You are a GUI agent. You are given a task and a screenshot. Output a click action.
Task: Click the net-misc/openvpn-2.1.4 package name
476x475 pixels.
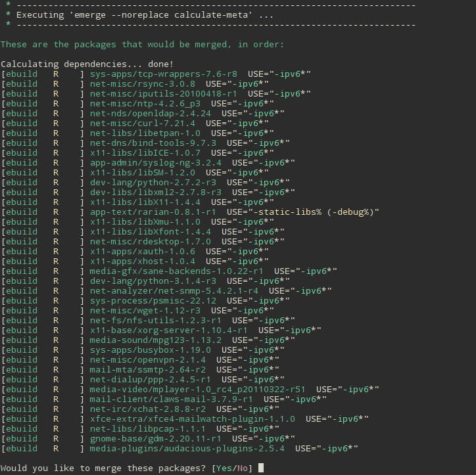(147, 360)
